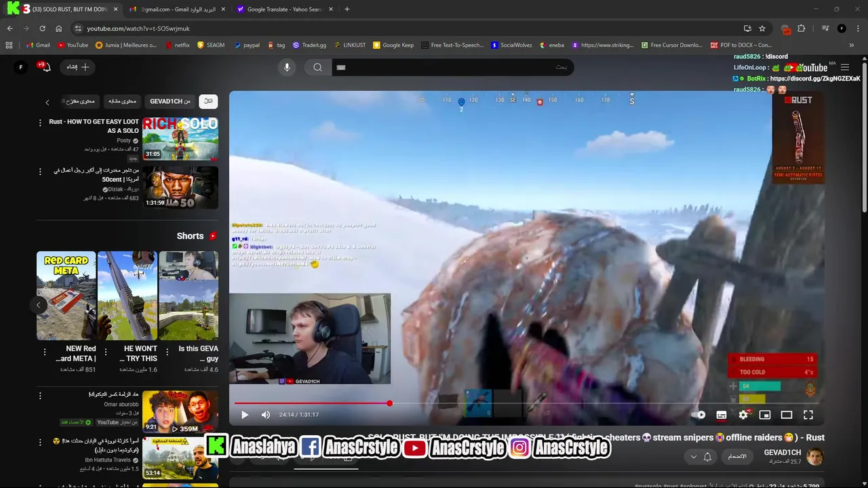Screen dimensions: 868x488
Task: Expand channel notification bell dropdown
Action: click(x=701, y=457)
